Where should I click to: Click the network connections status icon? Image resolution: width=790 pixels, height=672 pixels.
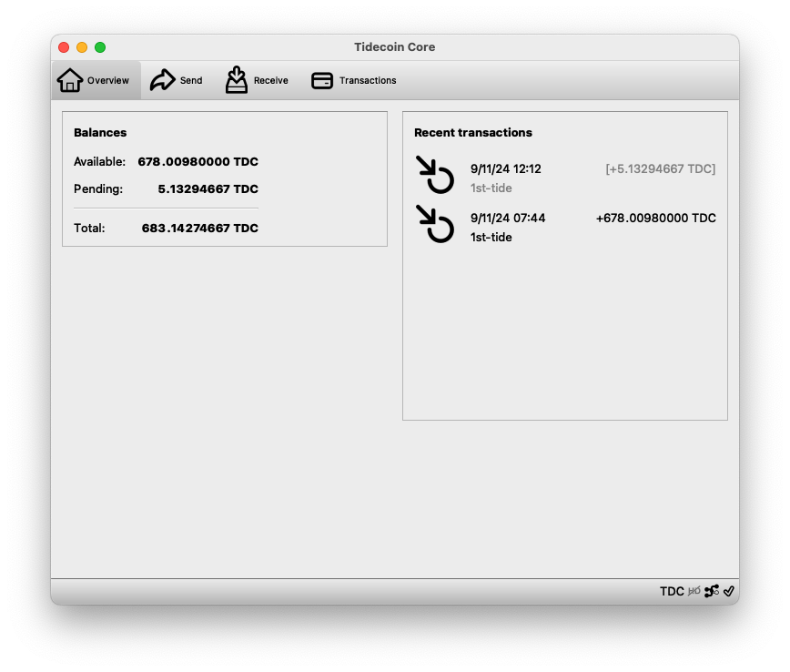[x=712, y=591]
